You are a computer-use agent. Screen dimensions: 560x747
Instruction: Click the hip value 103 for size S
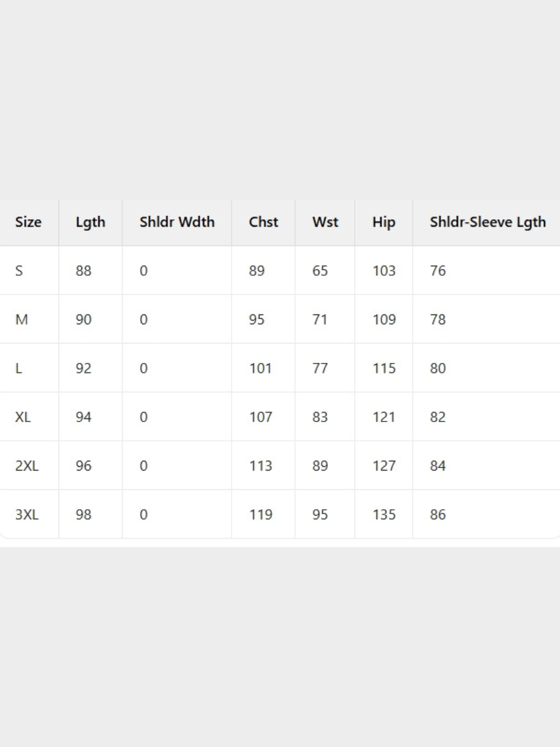[x=383, y=271]
